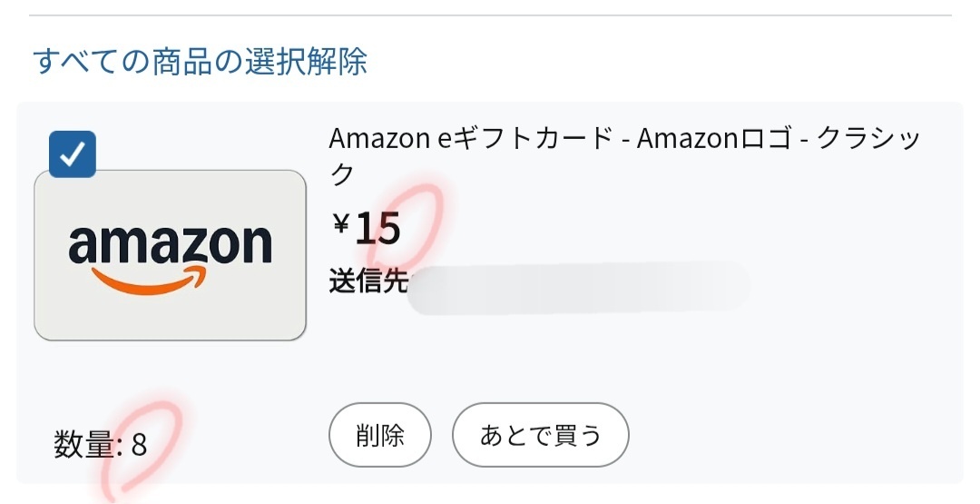Click すべての商品の選択解除 link
The image size is (980, 504).
click(x=200, y=61)
